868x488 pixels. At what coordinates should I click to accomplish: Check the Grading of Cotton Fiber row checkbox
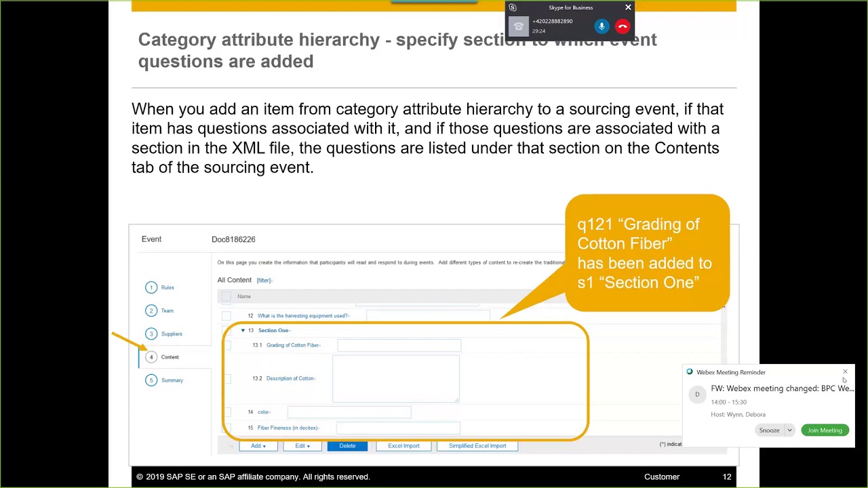point(226,345)
